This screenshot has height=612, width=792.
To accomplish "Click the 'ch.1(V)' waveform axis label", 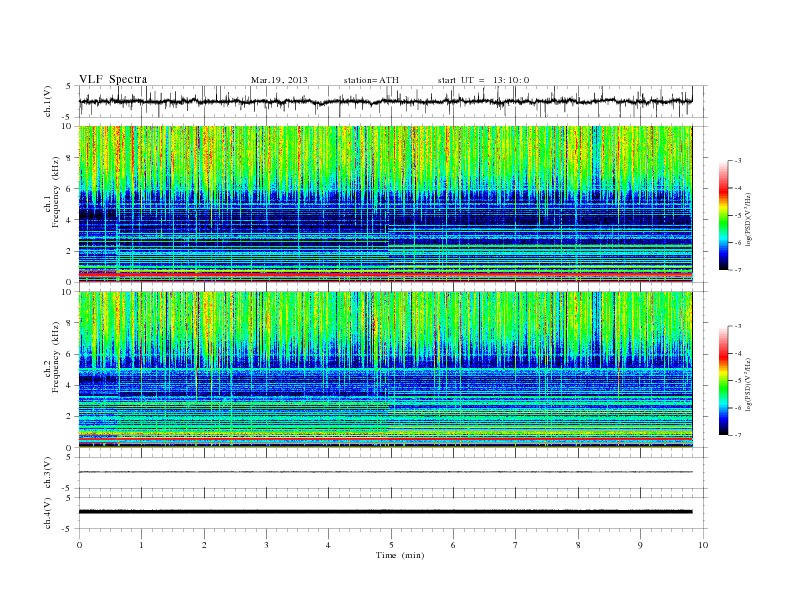I will click(x=48, y=101).
